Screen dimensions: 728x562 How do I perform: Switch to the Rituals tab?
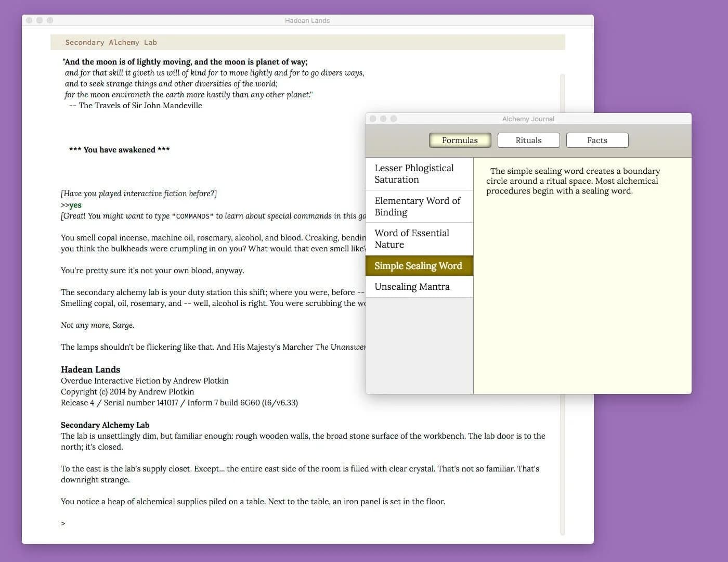(x=528, y=140)
